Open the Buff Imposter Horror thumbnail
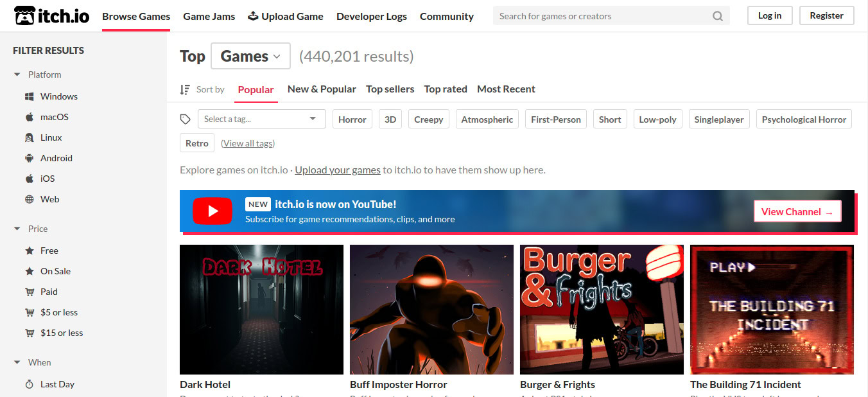Screen dimensions: 868x397 pos(431,310)
